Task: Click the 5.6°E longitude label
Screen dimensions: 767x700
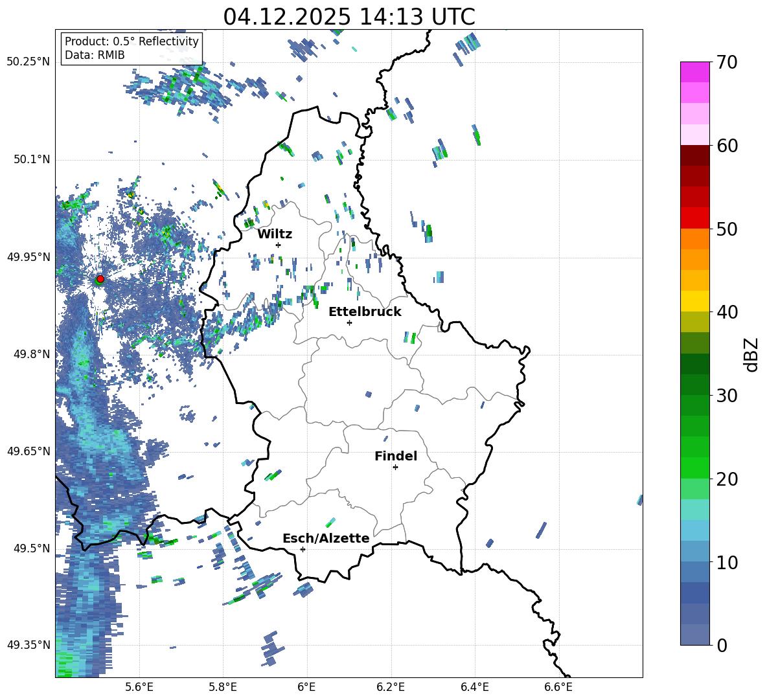Action: tap(139, 687)
